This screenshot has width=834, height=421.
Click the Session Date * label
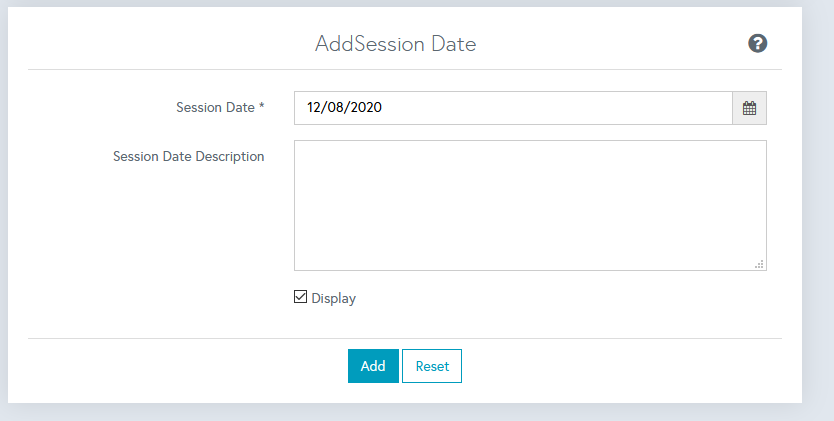(216, 107)
